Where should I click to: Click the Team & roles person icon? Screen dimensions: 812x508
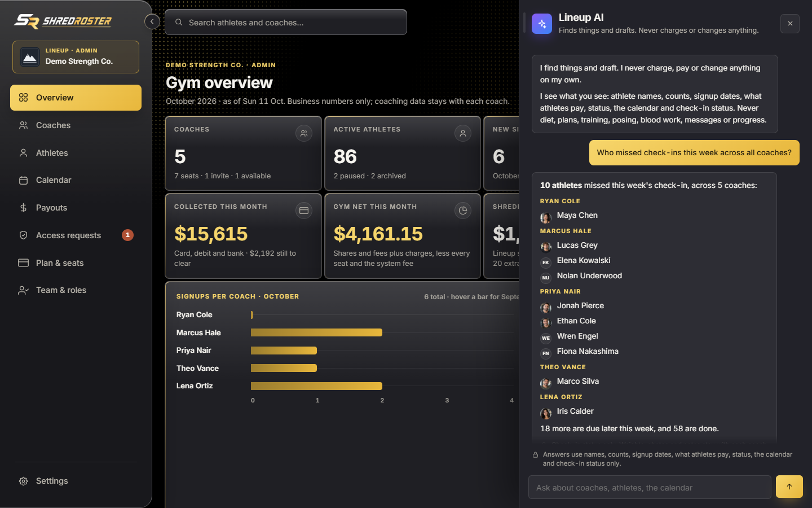click(23, 290)
